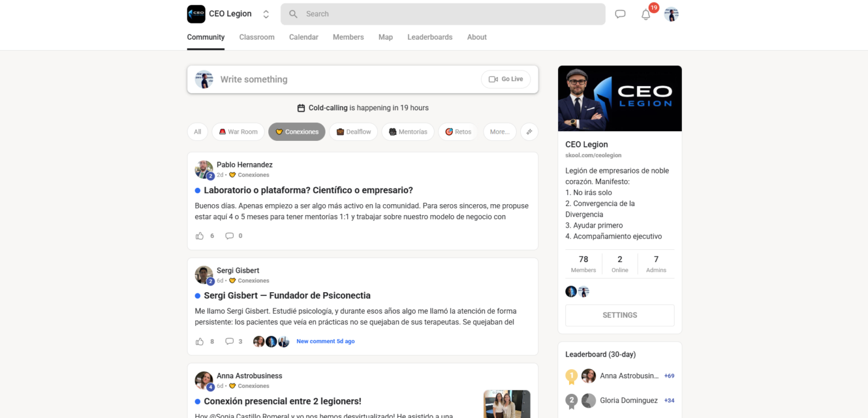
Task: Open the Cold-calling event link
Action: (328, 108)
